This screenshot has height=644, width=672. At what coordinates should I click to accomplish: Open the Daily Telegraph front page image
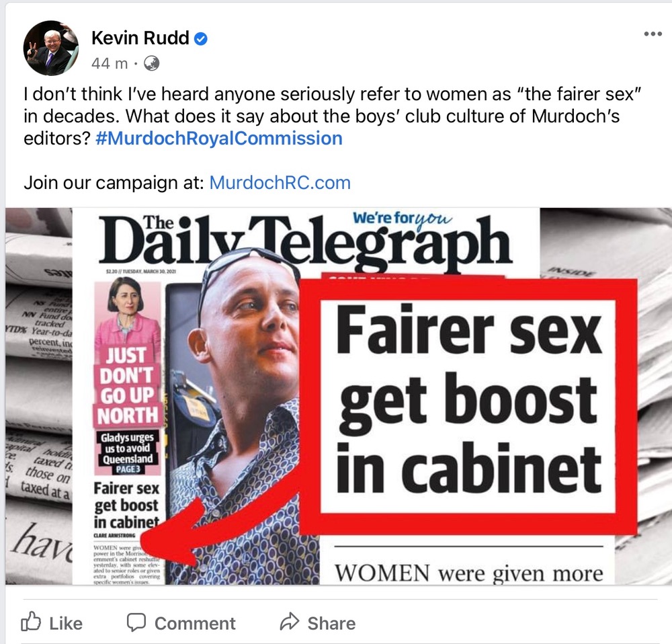pyautogui.click(x=339, y=396)
